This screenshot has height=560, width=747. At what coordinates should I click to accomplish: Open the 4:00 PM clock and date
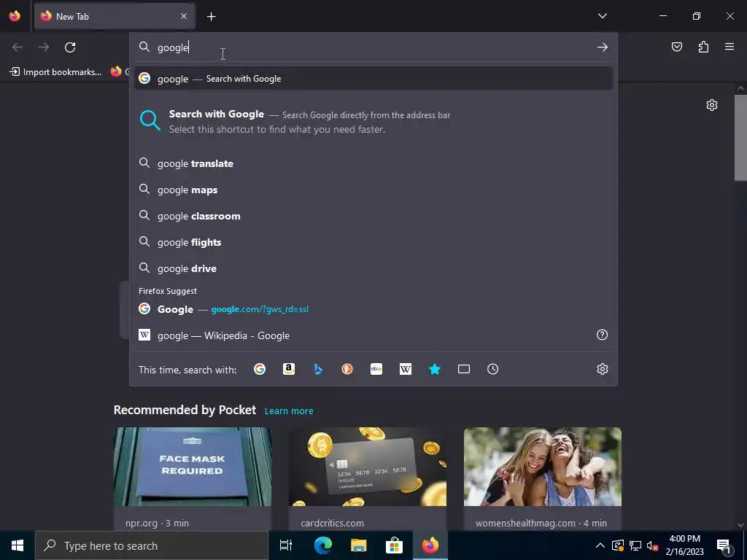click(x=684, y=545)
